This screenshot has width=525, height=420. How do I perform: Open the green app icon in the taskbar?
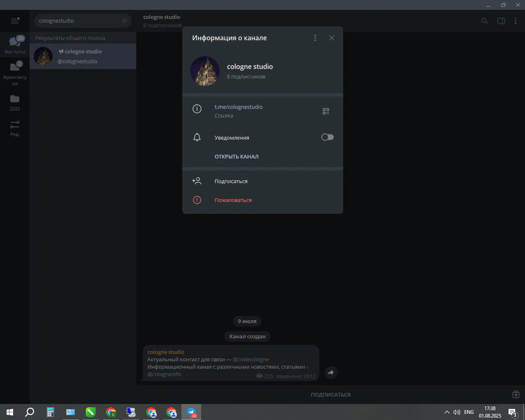point(91,412)
